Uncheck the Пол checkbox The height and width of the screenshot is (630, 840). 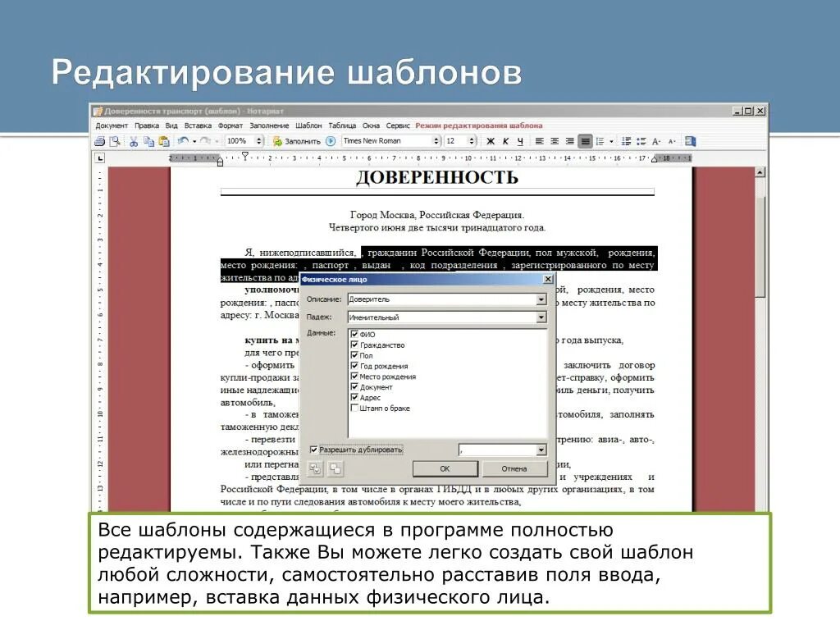point(354,355)
